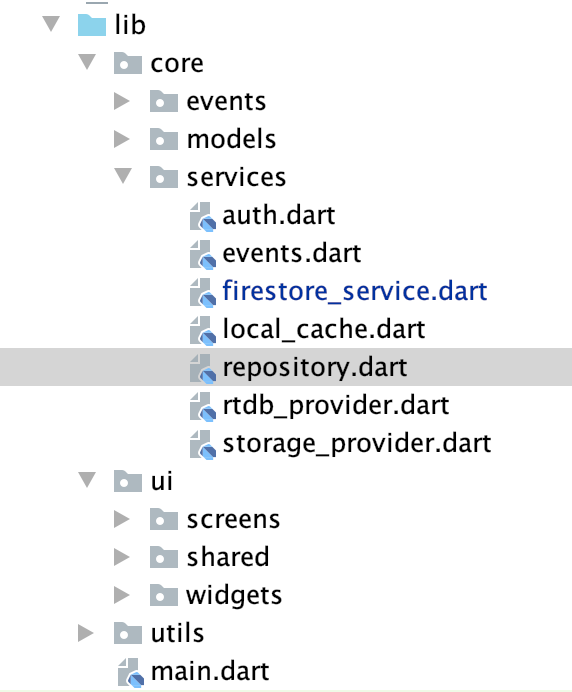Click the main.dart file icon
572x692 pixels.
coord(131,673)
